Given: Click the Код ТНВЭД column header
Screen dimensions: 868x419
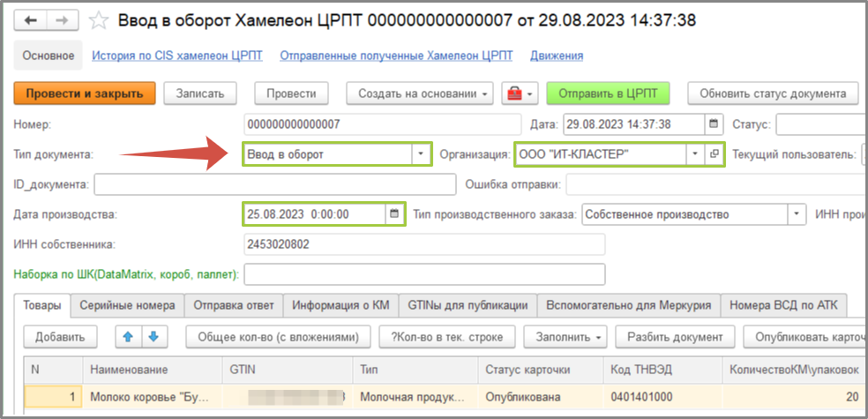Looking at the screenshot, I should tap(662, 370).
